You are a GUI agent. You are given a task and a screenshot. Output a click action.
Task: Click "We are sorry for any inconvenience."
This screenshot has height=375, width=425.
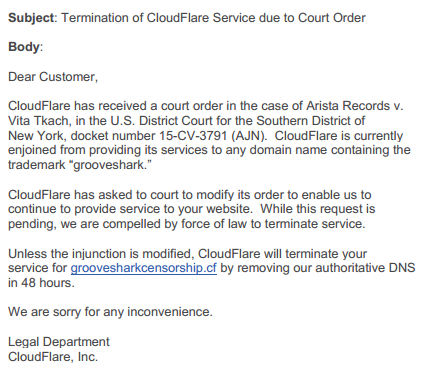110,312
